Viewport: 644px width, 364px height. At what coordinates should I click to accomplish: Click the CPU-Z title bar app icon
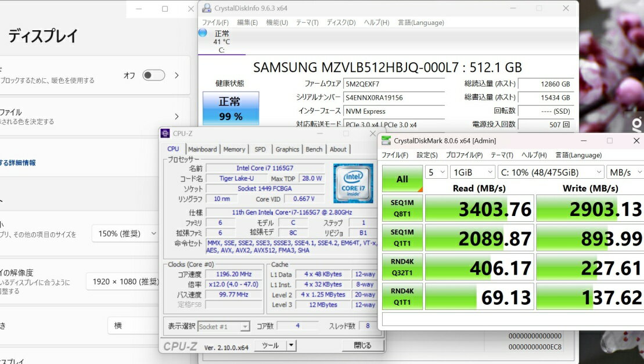[166, 134]
